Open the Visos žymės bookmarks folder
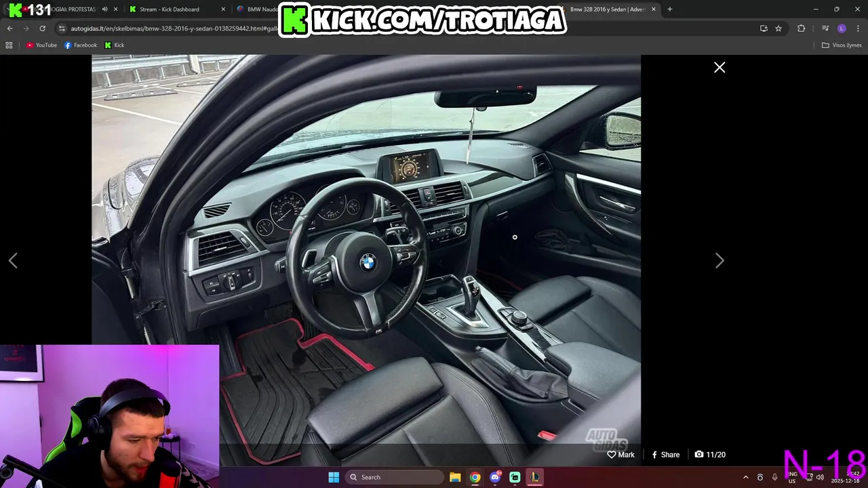Viewport: 868px width, 488px height. pos(842,45)
